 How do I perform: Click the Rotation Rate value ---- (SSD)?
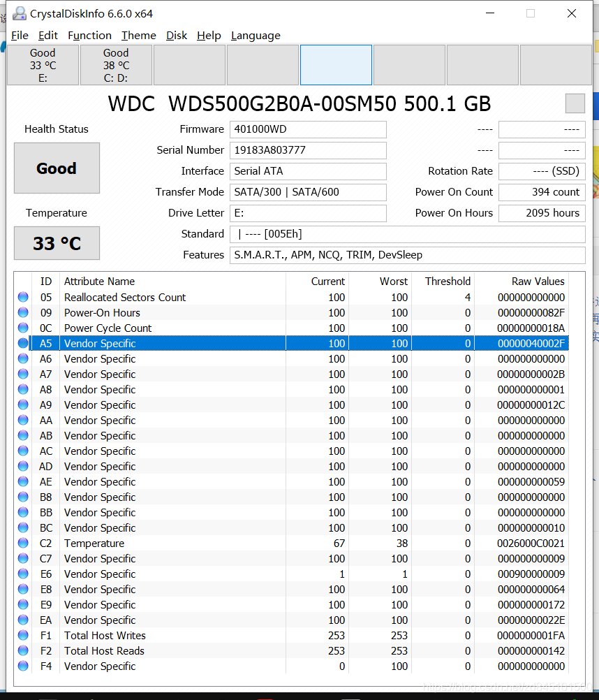(x=542, y=171)
